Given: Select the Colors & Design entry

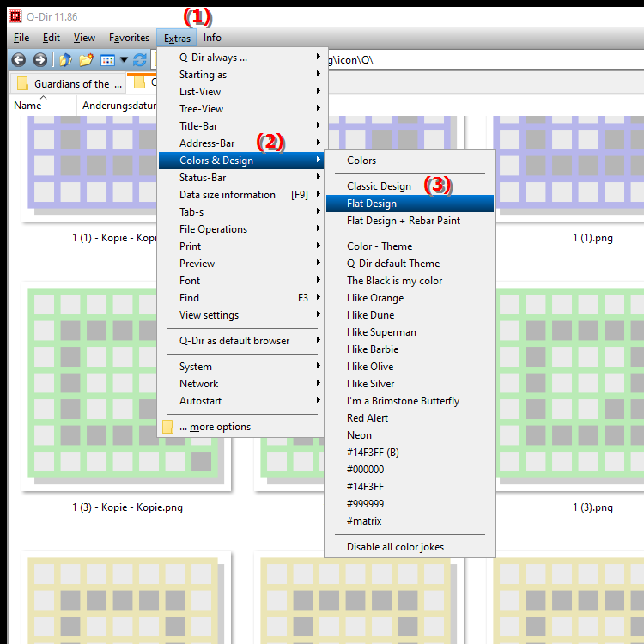Looking at the screenshot, I should 241,161.
